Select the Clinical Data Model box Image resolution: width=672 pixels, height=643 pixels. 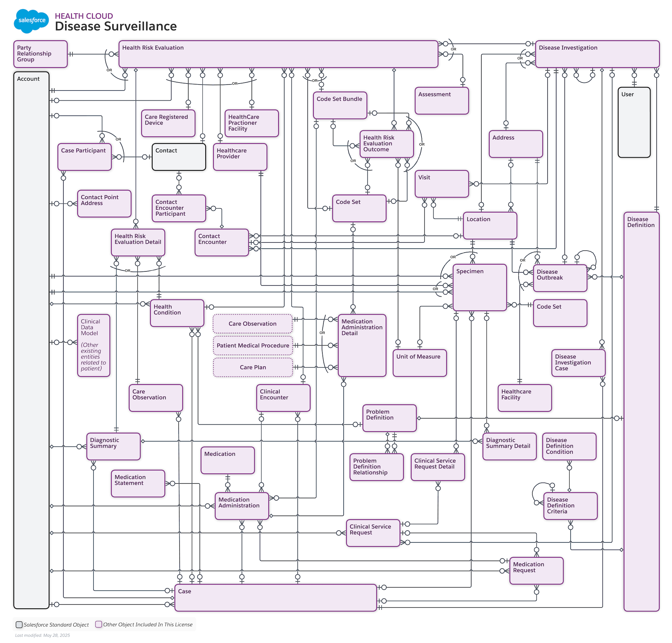click(93, 346)
